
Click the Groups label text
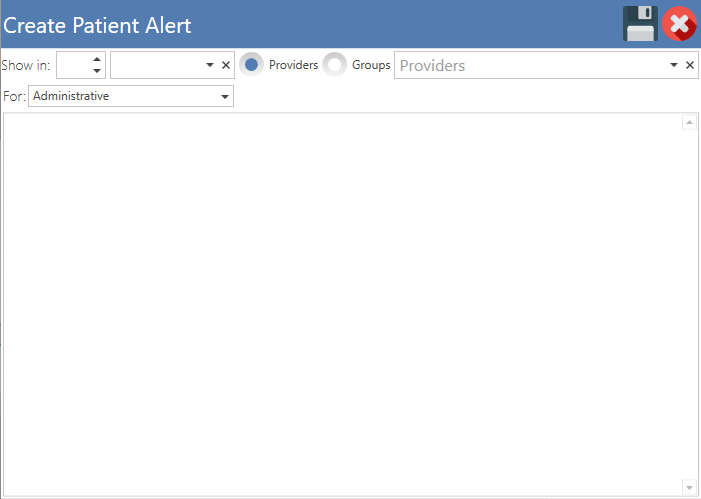point(371,65)
